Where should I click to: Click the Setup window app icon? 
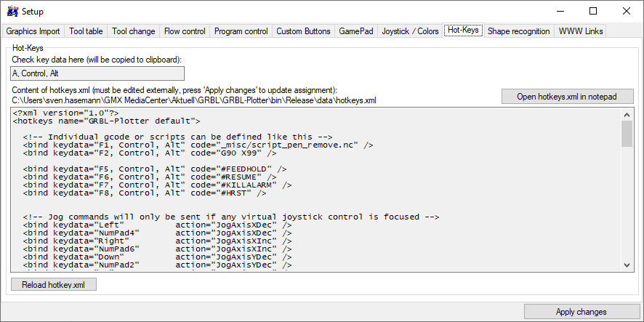pos(12,12)
